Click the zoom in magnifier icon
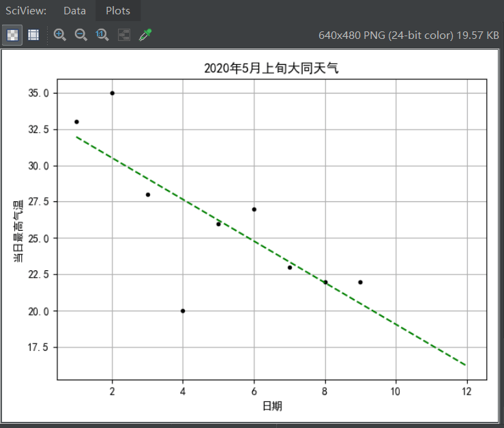Screen dimensions: 504x428 pyautogui.click(x=60, y=35)
